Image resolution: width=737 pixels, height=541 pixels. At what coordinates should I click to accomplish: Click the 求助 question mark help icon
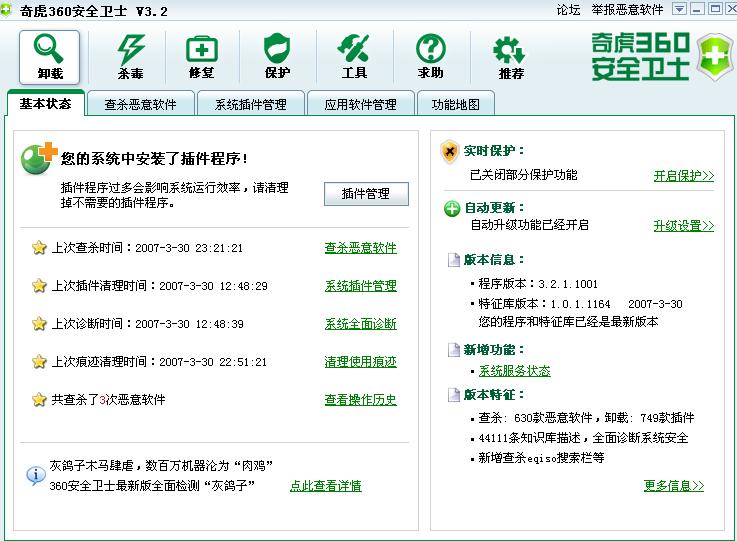pos(431,57)
